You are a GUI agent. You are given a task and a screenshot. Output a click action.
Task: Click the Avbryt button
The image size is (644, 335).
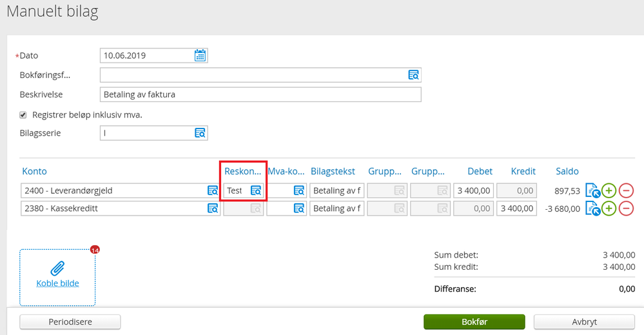[584, 322]
